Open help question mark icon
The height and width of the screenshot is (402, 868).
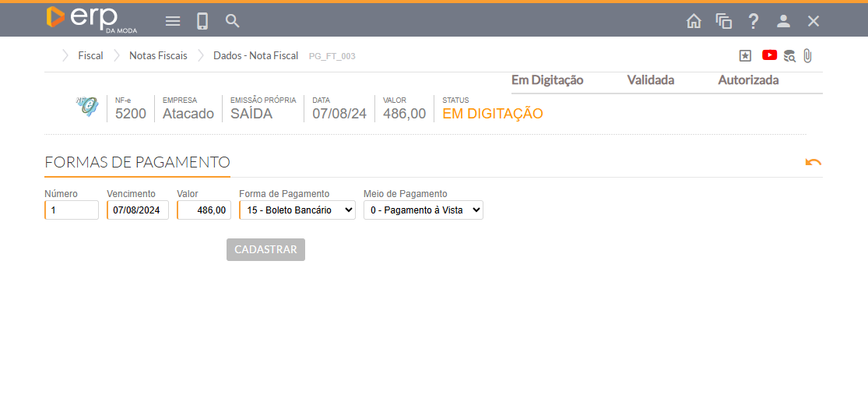(x=754, y=21)
